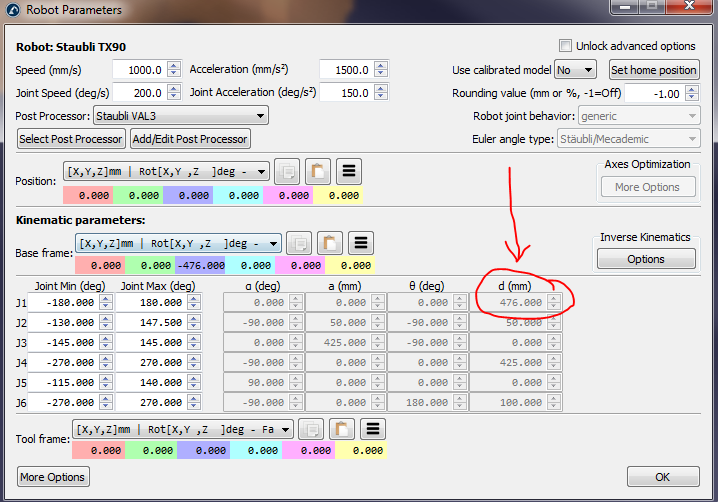Open the Tool frame hamburger menu

(x=373, y=429)
